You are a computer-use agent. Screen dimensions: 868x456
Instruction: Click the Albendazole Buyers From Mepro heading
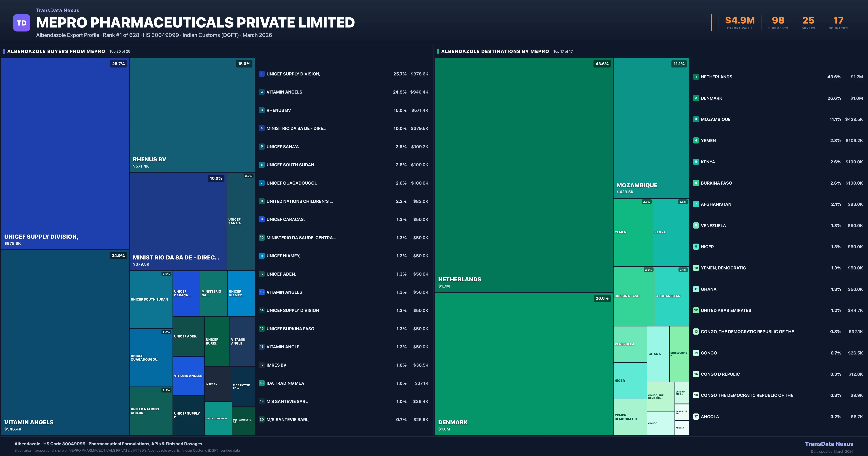(56, 51)
